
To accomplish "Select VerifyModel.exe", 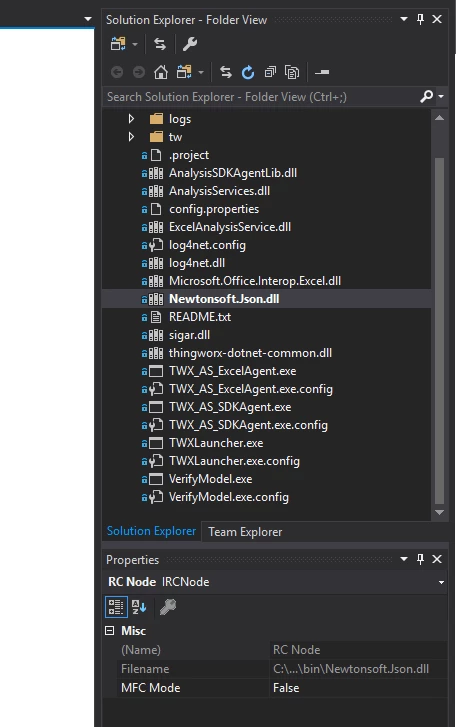I will (x=210, y=479).
